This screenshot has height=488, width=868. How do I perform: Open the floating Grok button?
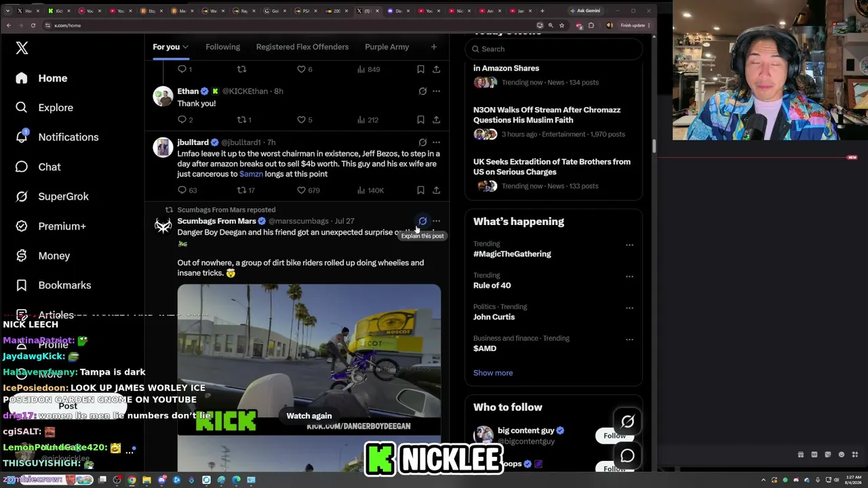pyautogui.click(x=627, y=422)
